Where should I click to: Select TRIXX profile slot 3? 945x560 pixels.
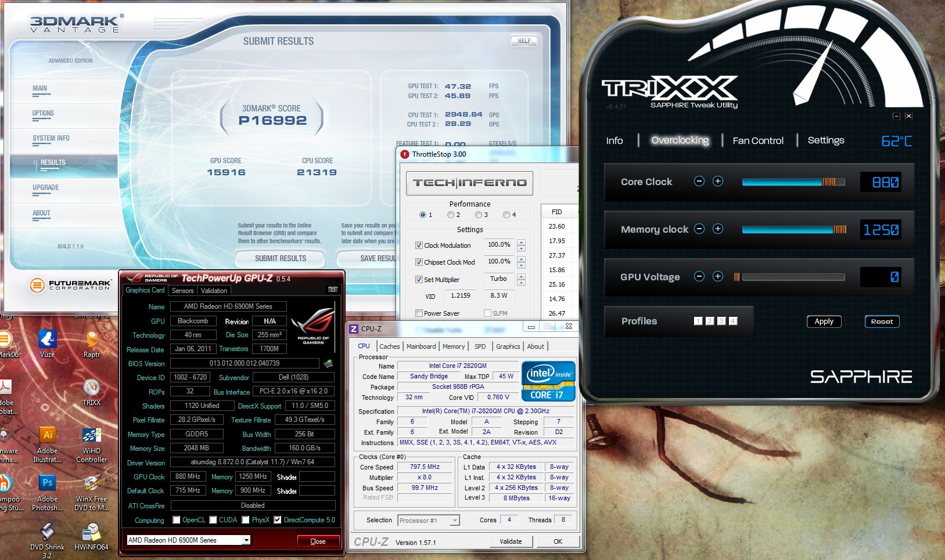coord(721,321)
